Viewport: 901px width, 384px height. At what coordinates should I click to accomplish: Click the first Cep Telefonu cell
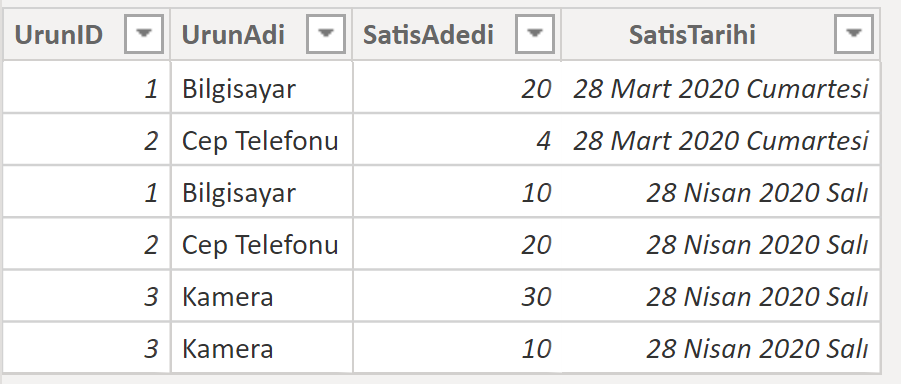pyautogui.click(x=261, y=140)
